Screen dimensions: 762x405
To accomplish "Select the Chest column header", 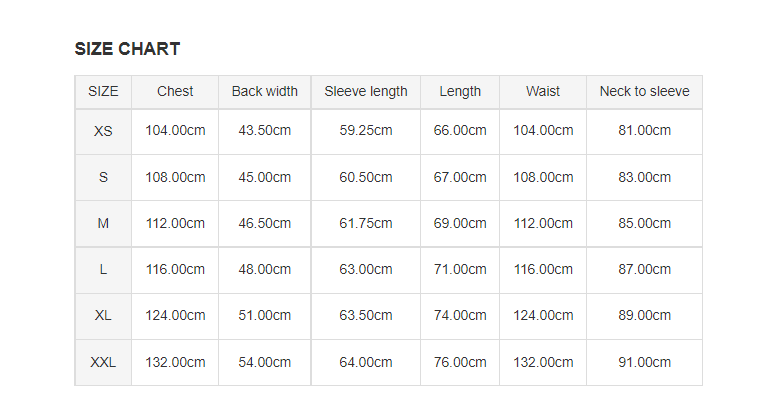I will 175,91.
